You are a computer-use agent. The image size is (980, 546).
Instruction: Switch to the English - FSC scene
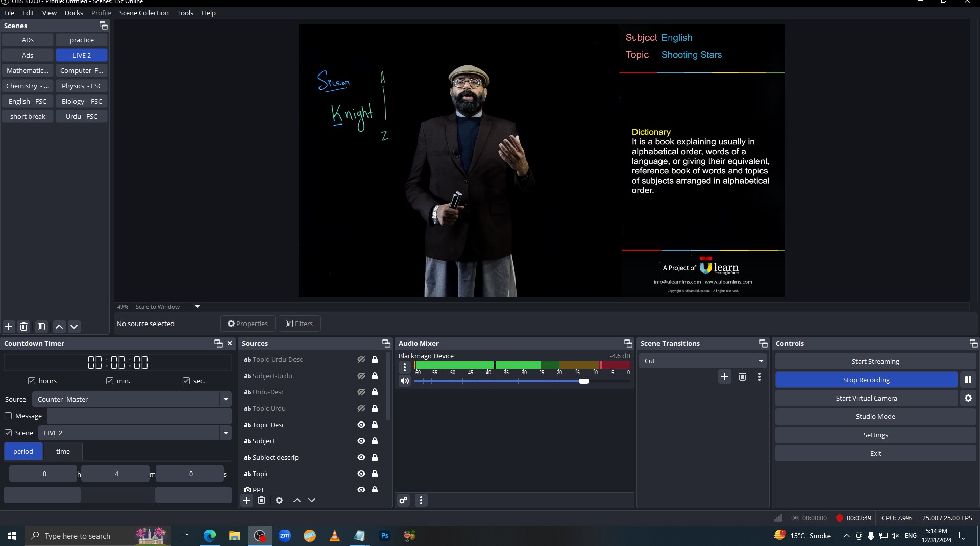tap(28, 101)
